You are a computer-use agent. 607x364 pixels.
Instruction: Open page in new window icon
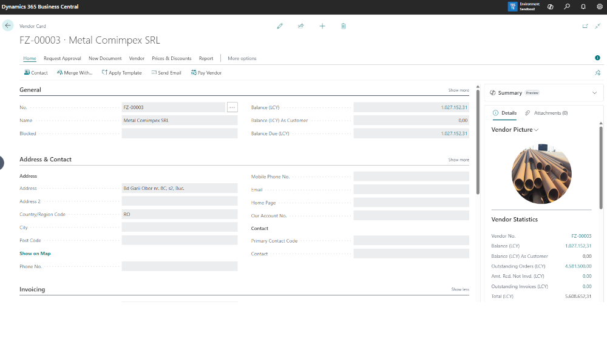click(x=585, y=26)
